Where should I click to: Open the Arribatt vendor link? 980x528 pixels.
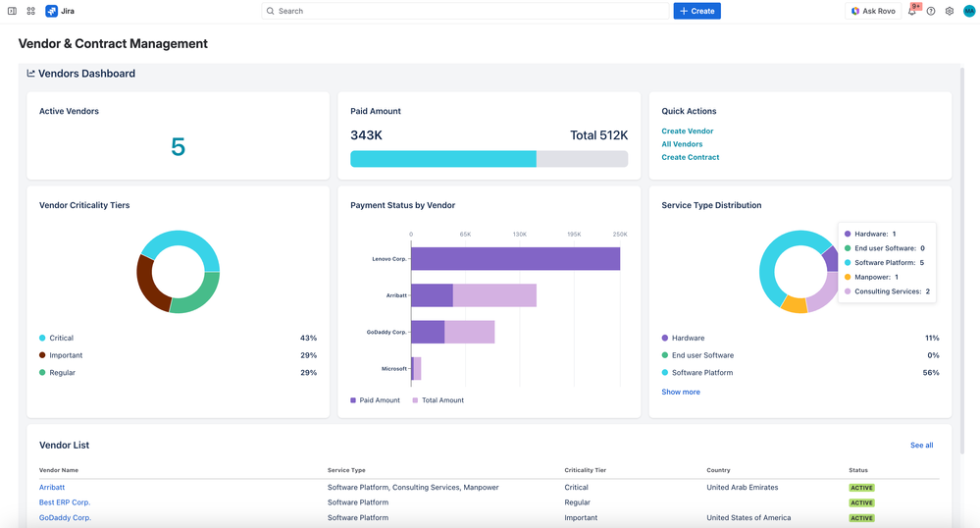coord(52,487)
